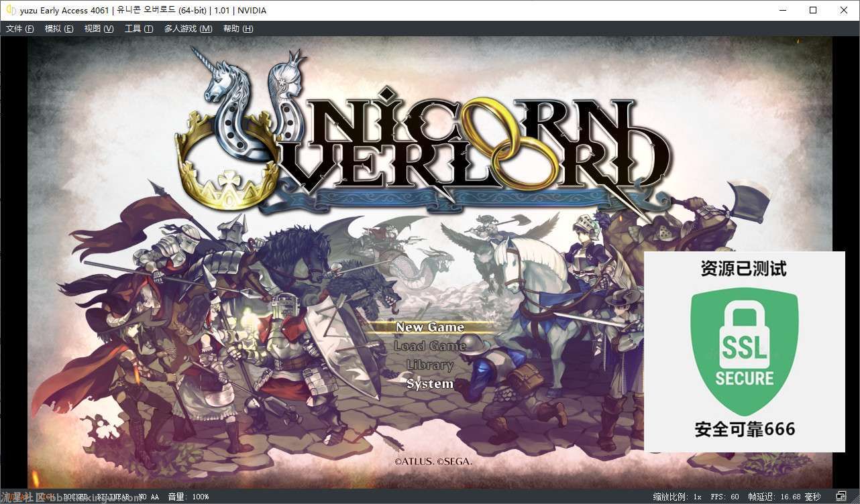
Task: Click the FPS: 60 status text
Action: pyautogui.click(x=724, y=497)
